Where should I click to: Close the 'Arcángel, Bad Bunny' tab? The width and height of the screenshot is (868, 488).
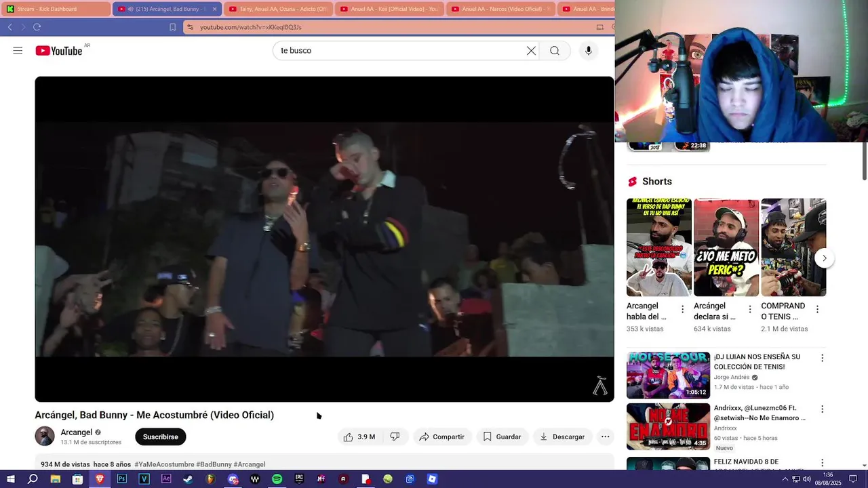click(x=215, y=9)
